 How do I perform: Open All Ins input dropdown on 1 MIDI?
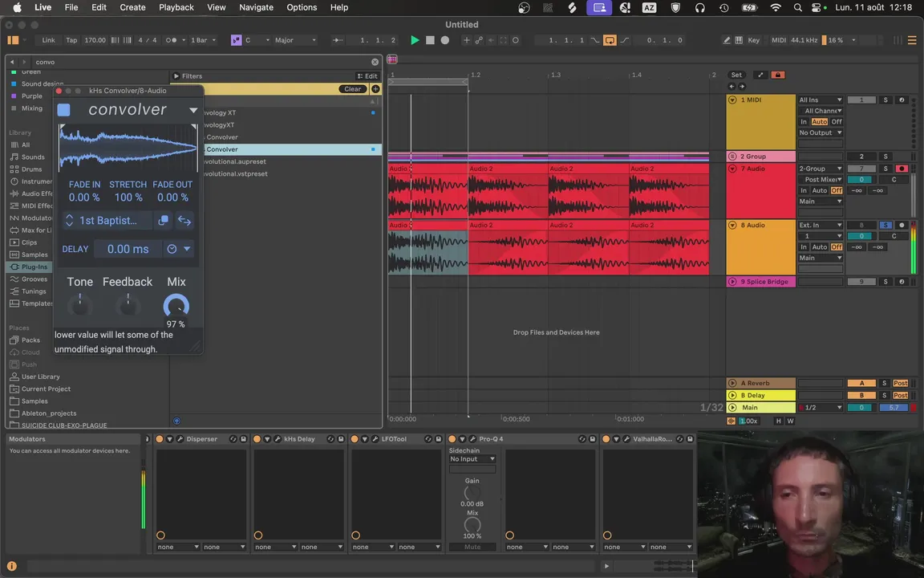click(821, 100)
